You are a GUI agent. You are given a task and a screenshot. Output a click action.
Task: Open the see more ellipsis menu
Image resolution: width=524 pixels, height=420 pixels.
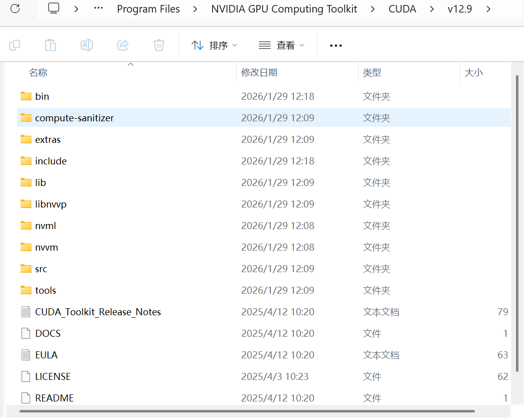(x=335, y=46)
